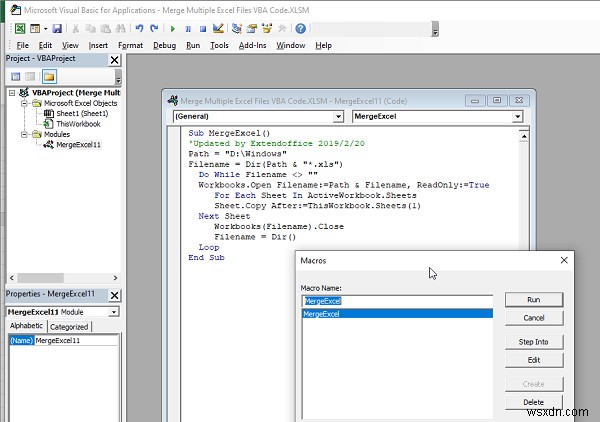
Task: Click the Run button in Macros dialog
Action: pyautogui.click(x=533, y=300)
